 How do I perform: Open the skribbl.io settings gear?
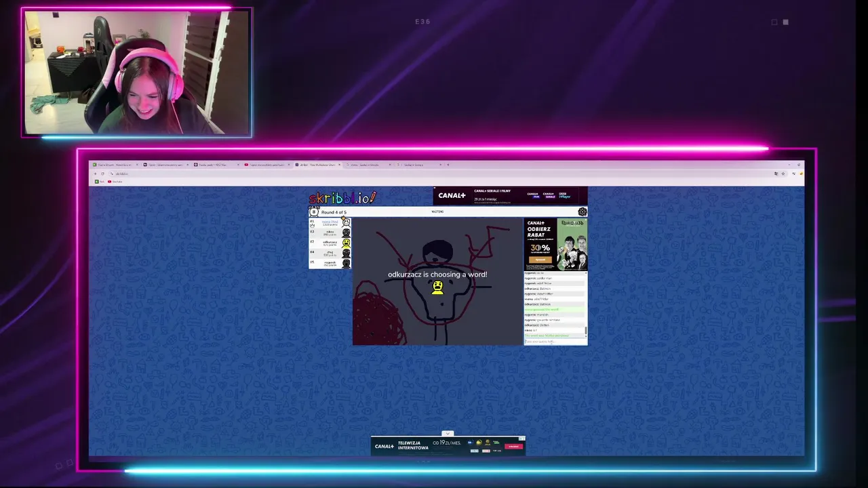click(583, 212)
